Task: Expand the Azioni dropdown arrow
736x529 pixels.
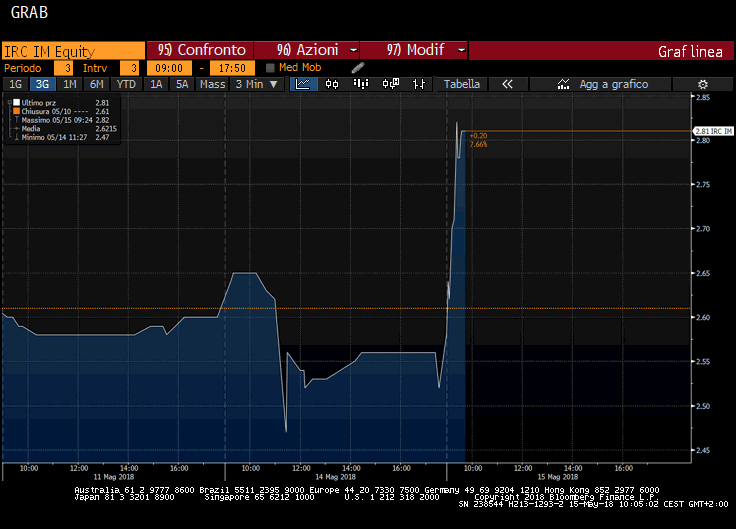Action: click(353, 50)
